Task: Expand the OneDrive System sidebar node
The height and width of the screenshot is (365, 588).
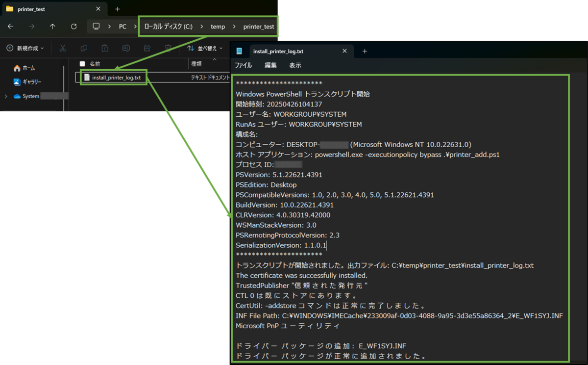Action: point(6,96)
